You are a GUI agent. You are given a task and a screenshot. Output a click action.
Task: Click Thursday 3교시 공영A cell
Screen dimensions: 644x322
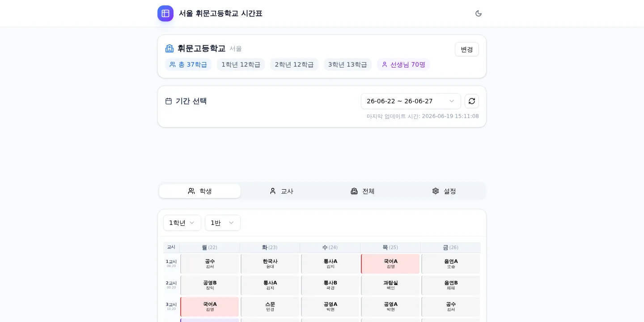point(390,307)
